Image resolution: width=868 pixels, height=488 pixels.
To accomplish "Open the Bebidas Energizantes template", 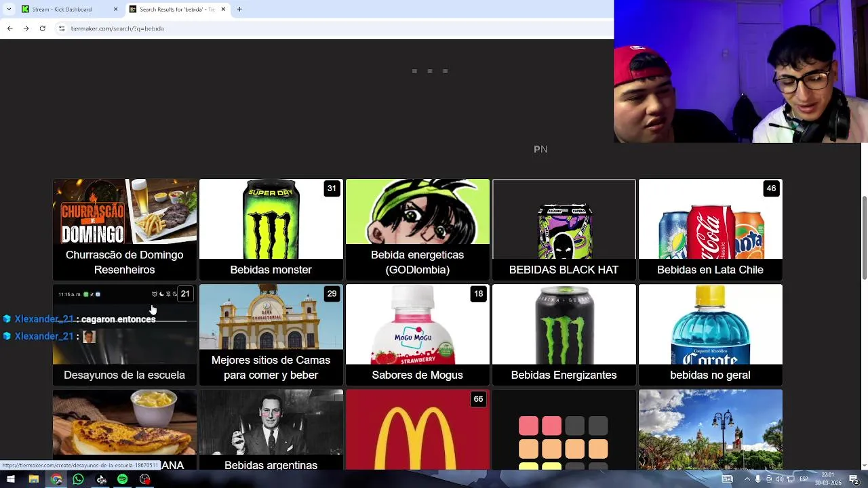I will point(564,335).
